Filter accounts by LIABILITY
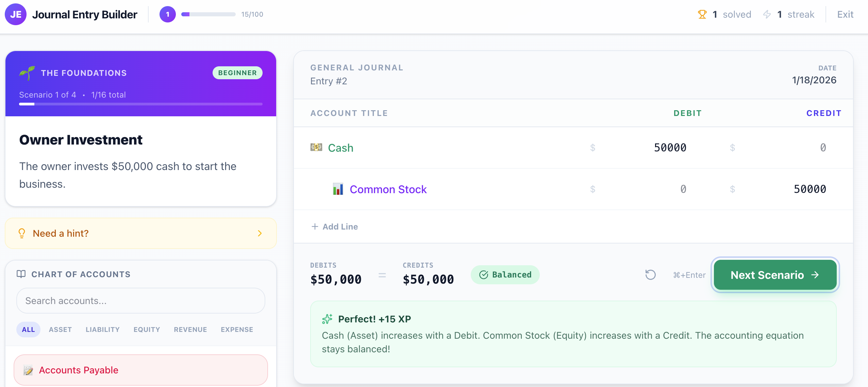The width and height of the screenshot is (868, 387). (102, 330)
